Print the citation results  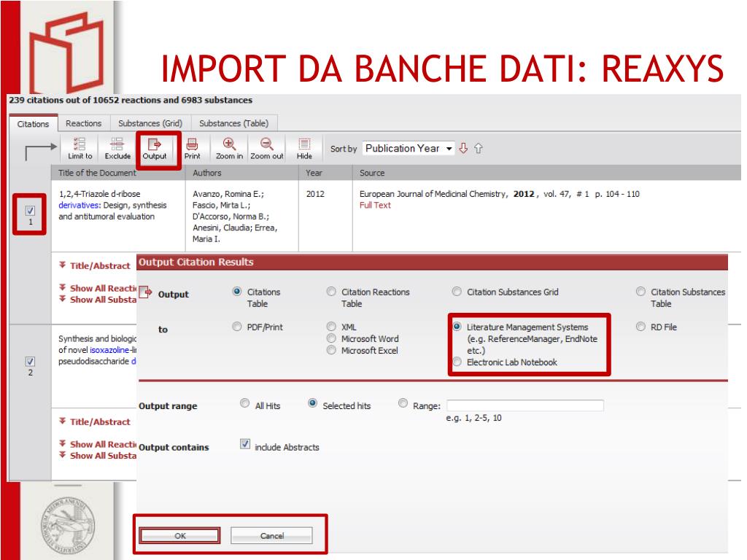coord(192,149)
